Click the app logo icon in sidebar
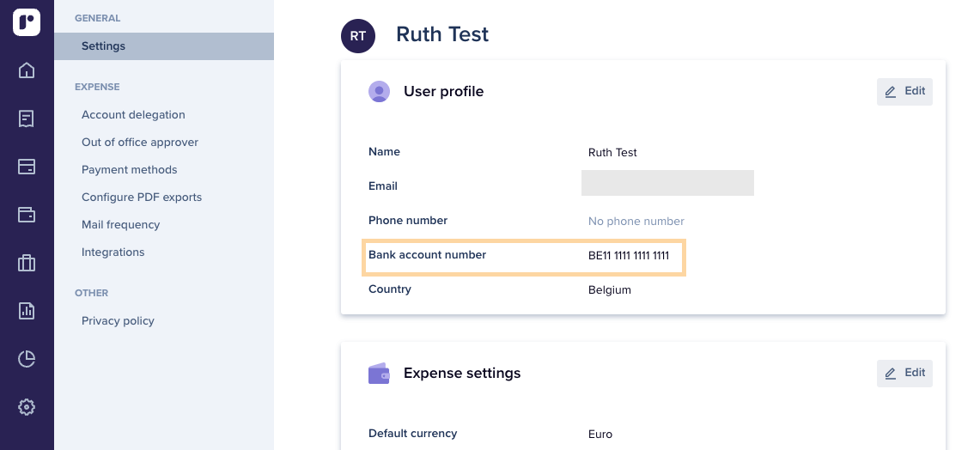The width and height of the screenshot is (980, 450). click(x=27, y=22)
